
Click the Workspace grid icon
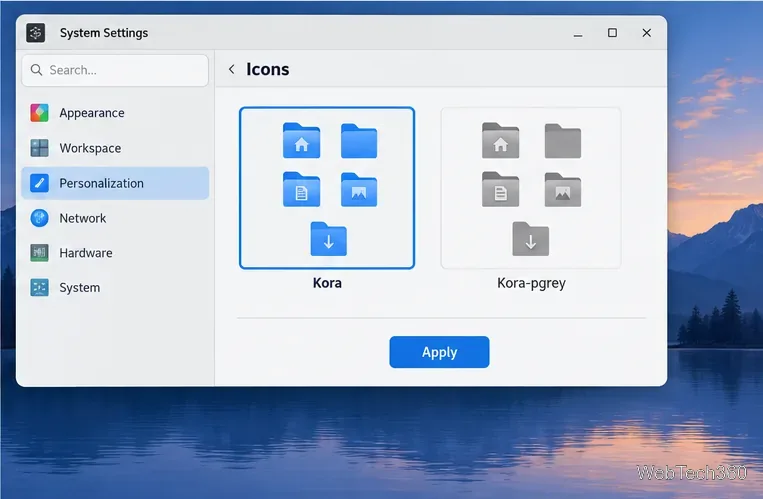pos(39,148)
